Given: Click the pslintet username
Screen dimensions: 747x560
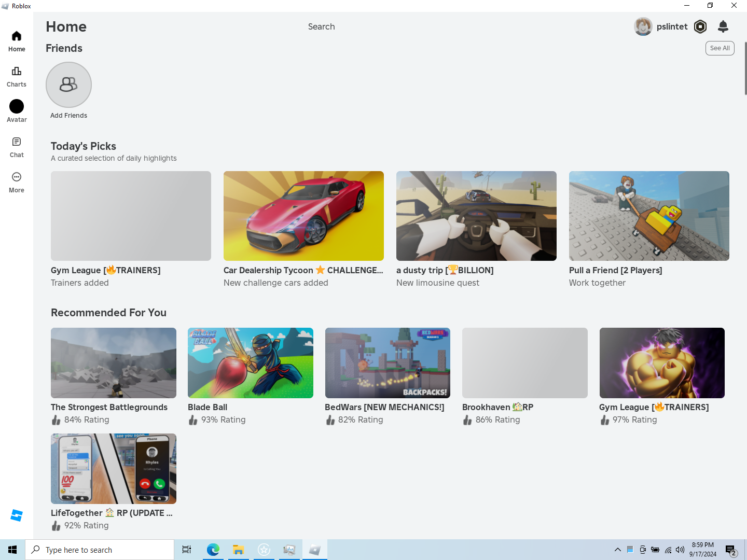Looking at the screenshot, I should pyautogui.click(x=672, y=26).
